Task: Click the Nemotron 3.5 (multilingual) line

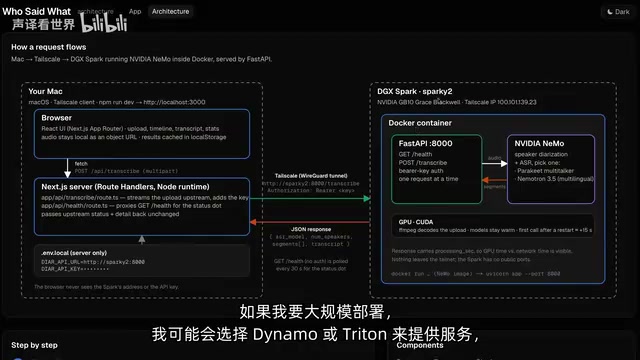Action: pyautogui.click(x=554, y=179)
